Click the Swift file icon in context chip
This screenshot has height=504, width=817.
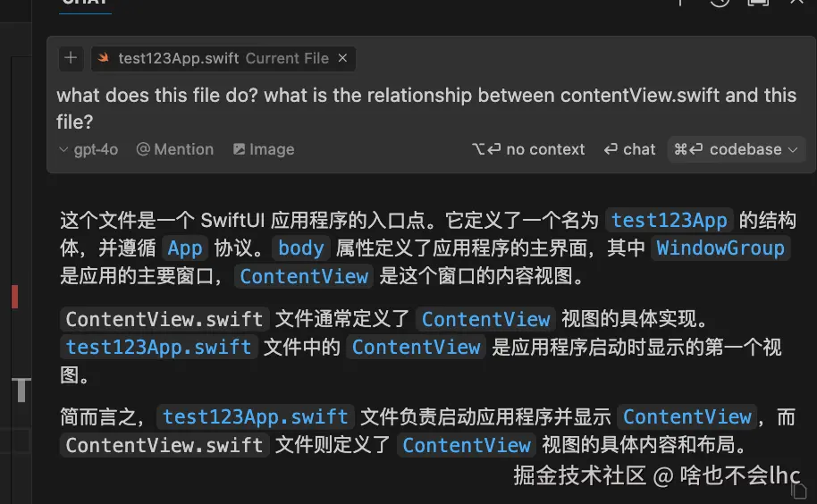(104, 58)
